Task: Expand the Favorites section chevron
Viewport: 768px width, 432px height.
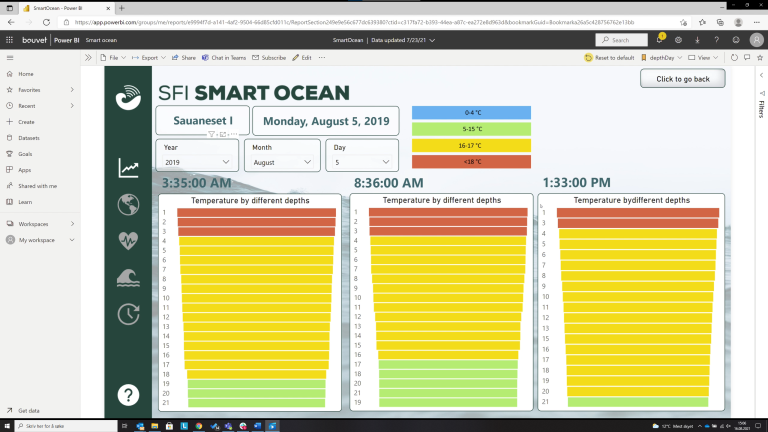Action: pos(72,90)
